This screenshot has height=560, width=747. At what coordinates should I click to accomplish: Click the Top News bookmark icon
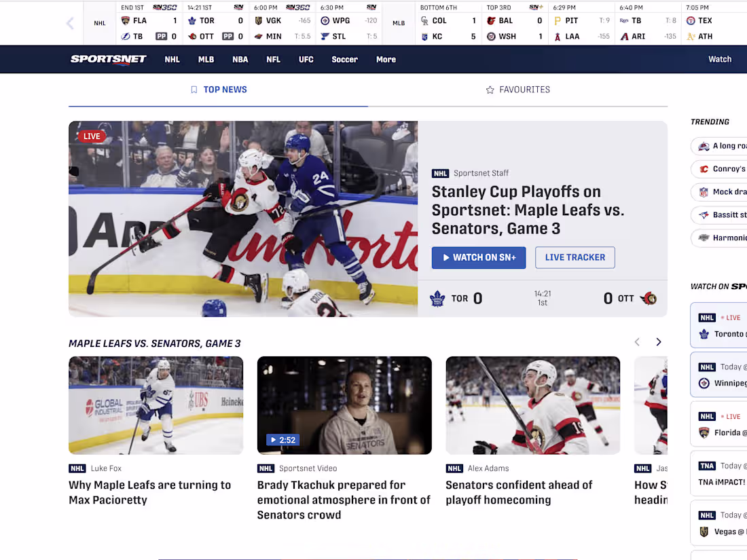click(x=194, y=90)
